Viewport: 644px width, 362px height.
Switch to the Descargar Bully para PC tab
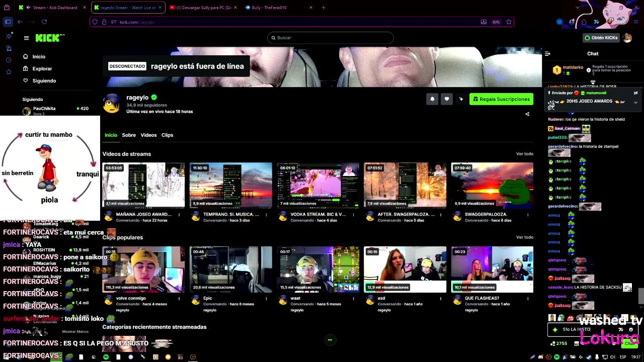(204, 8)
